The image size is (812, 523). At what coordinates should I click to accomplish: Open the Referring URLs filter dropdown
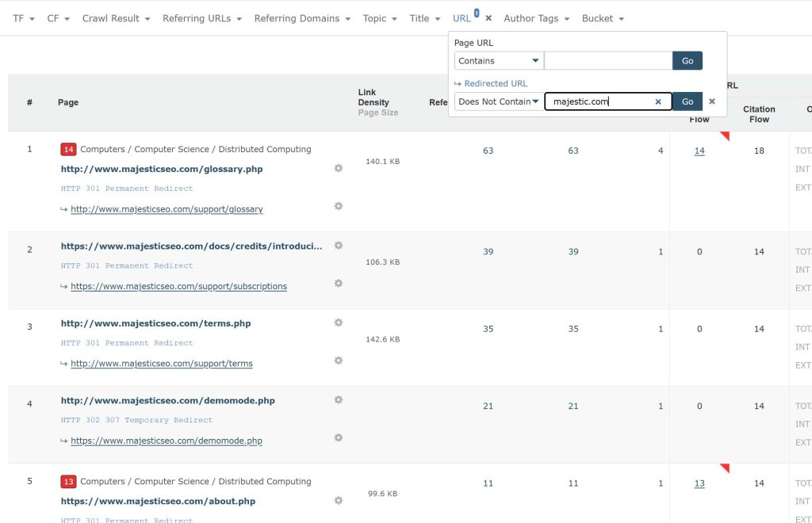[x=202, y=18]
